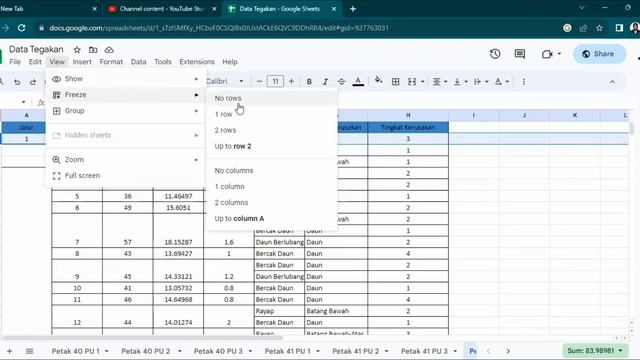Bookmark this page with star icon

click(x=599, y=28)
